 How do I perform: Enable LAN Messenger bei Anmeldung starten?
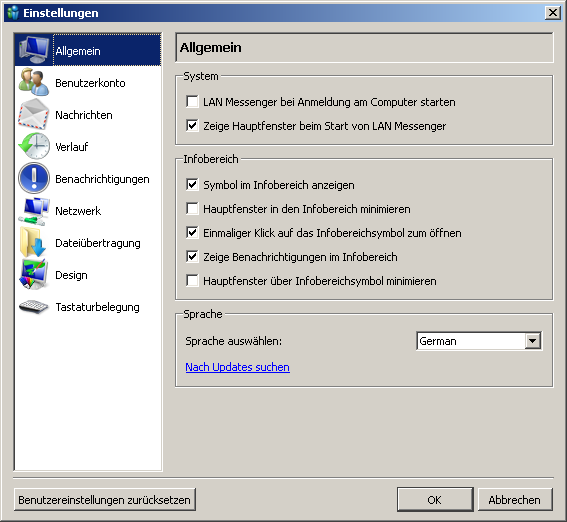192,102
